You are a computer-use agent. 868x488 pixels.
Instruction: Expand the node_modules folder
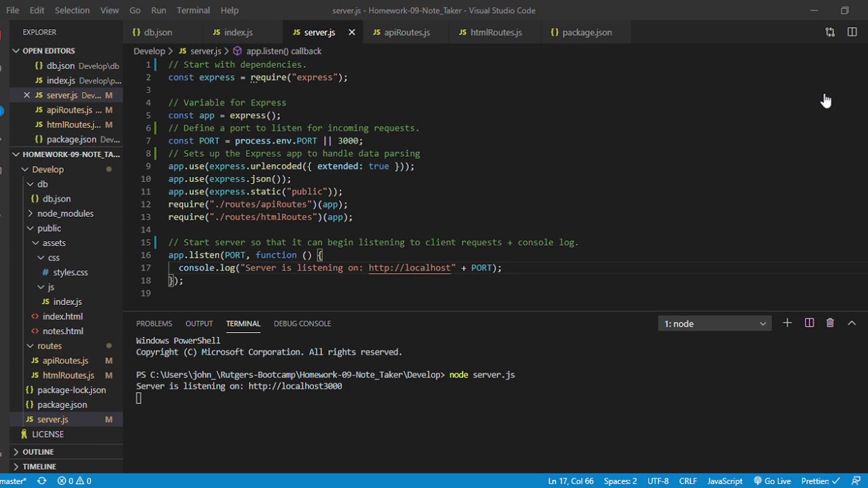coord(66,213)
